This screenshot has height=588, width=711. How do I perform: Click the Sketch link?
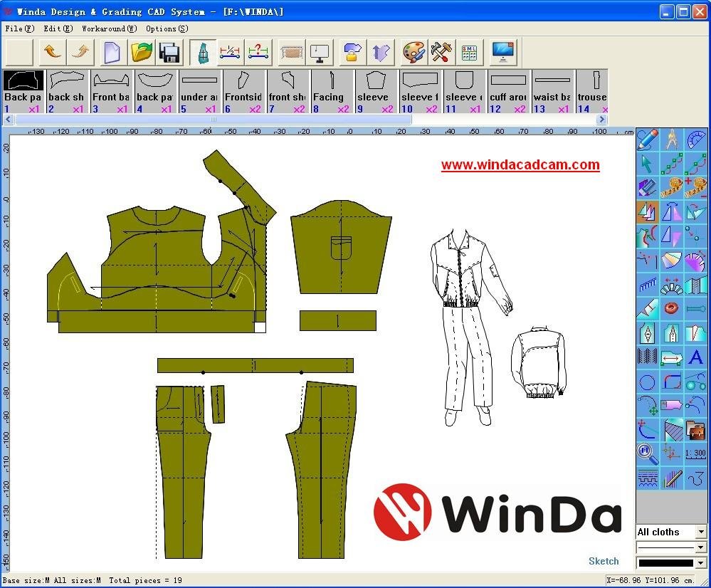603,561
